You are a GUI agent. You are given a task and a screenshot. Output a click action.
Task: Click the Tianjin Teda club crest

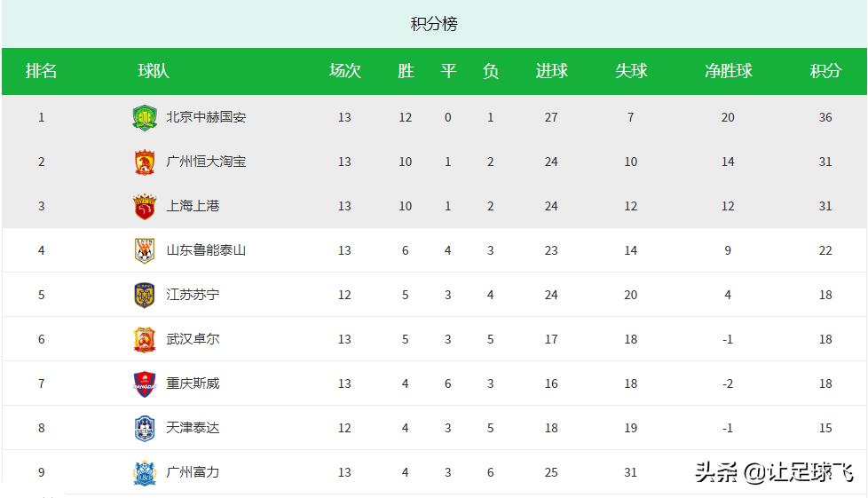pos(144,428)
